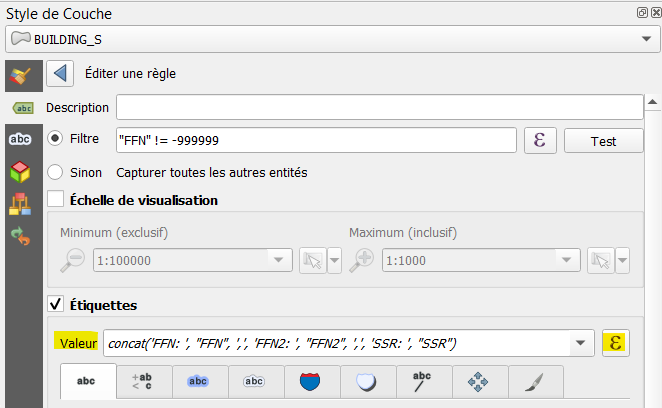Click in the Description text field
This screenshot has width=662, height=408.
pyautogui.click(x=380, y=107)
